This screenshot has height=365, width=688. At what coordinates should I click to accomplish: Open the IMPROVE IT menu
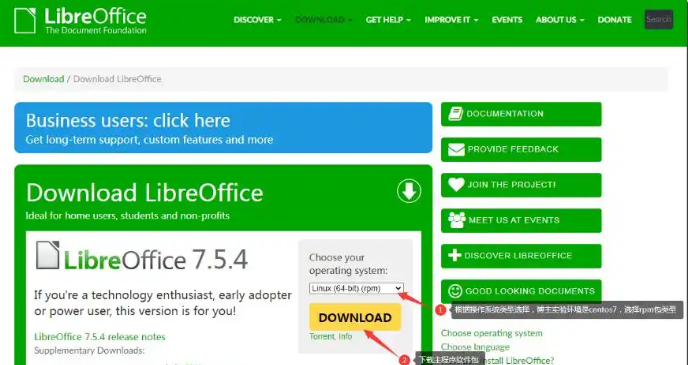tap(451, 20)
